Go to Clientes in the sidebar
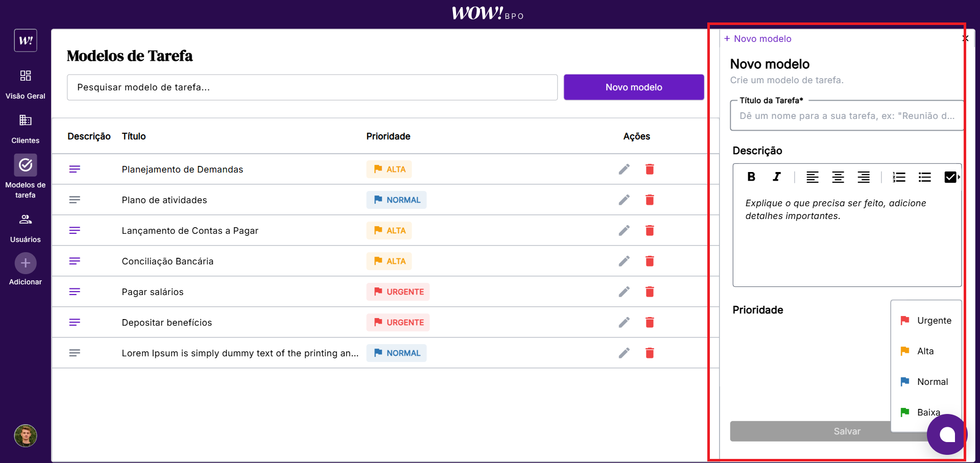 (x=26, y=129)
